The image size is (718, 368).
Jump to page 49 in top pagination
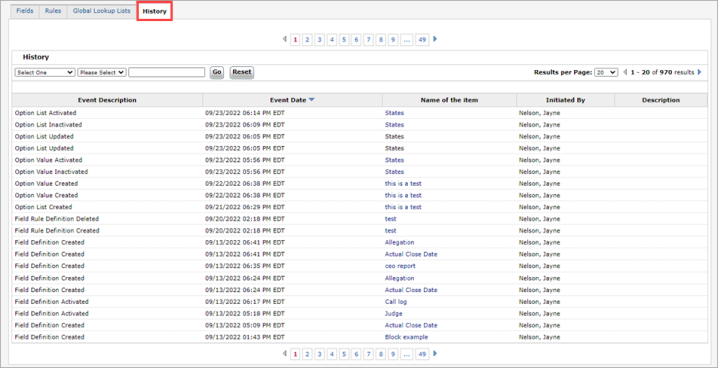[x=422, y=40]
